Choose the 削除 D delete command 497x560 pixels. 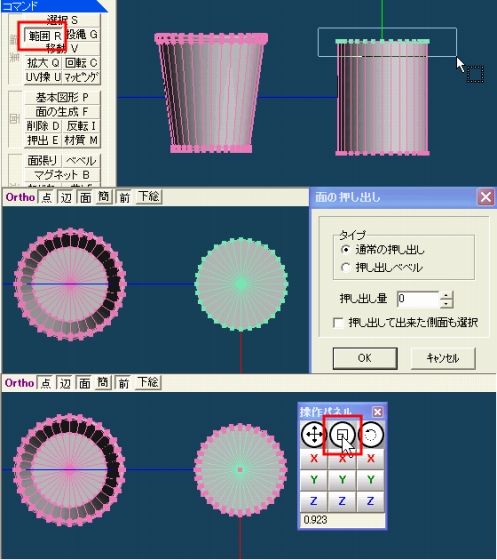click(x=43, y=126)
